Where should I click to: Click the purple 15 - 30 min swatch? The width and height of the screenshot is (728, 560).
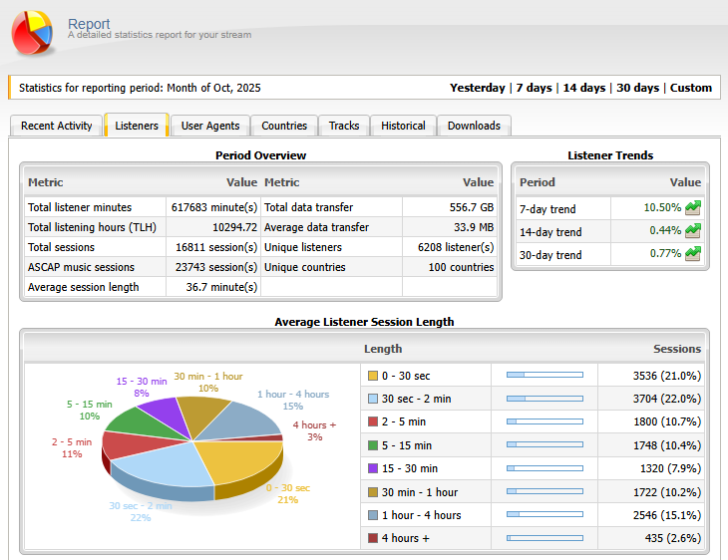click(x=373, y=468)
